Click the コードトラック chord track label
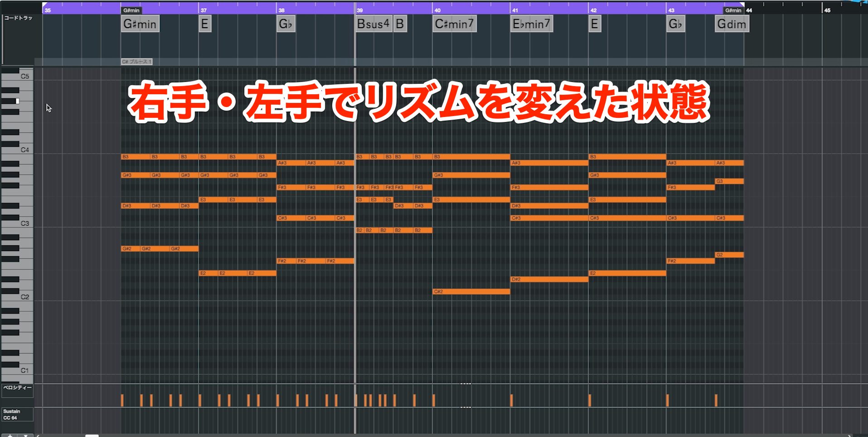The width and height of the screenshot is (868, 437). click(x=18, y=18)
